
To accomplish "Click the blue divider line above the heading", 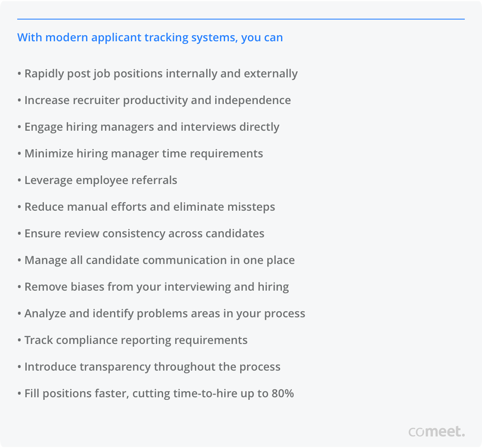I will [241, 19].
